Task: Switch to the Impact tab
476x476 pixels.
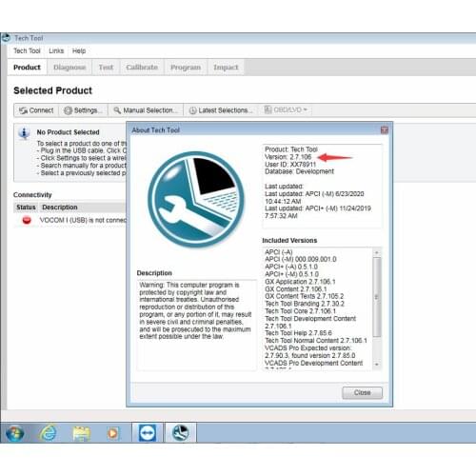Action: click(x=226, y=68)
